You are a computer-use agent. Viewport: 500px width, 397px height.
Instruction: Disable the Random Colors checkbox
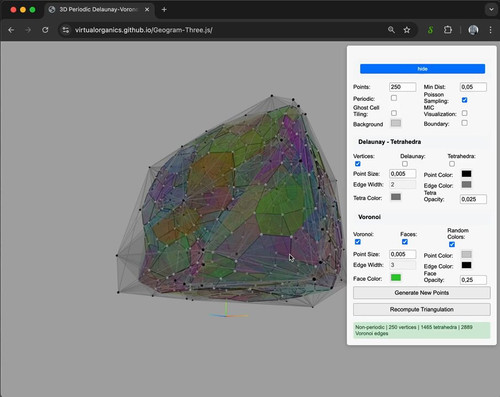click(452, 244)
